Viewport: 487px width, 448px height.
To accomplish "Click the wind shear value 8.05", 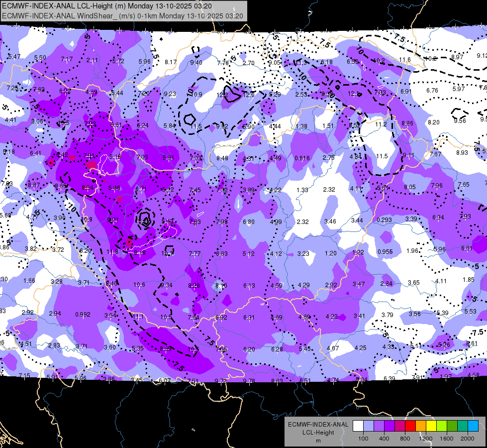I will pos(410,187).
